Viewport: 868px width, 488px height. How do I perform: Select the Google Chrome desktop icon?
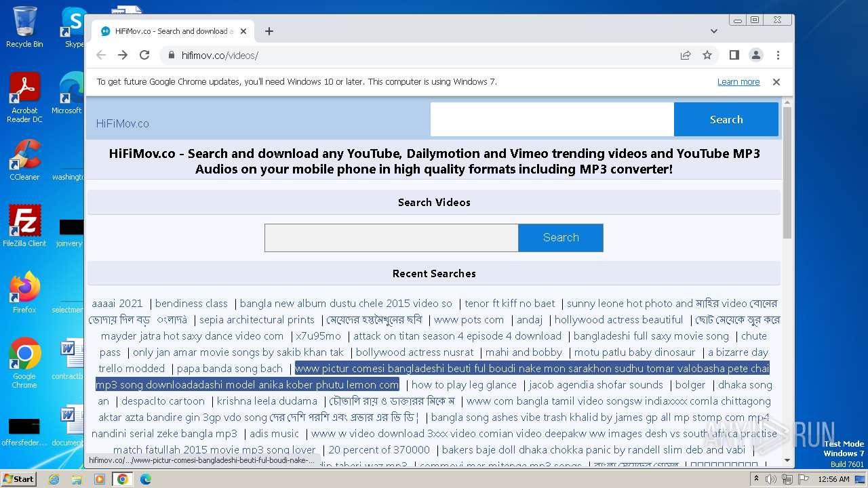24,363
